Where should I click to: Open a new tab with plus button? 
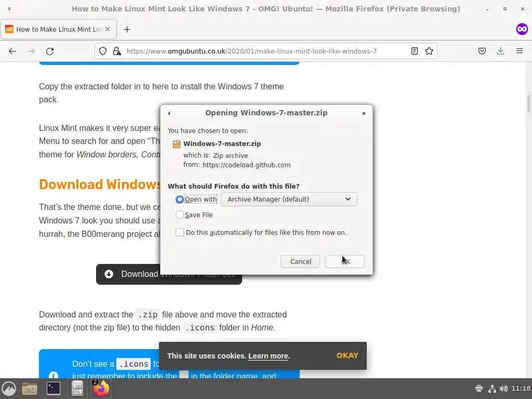click(x=127, y=30)
